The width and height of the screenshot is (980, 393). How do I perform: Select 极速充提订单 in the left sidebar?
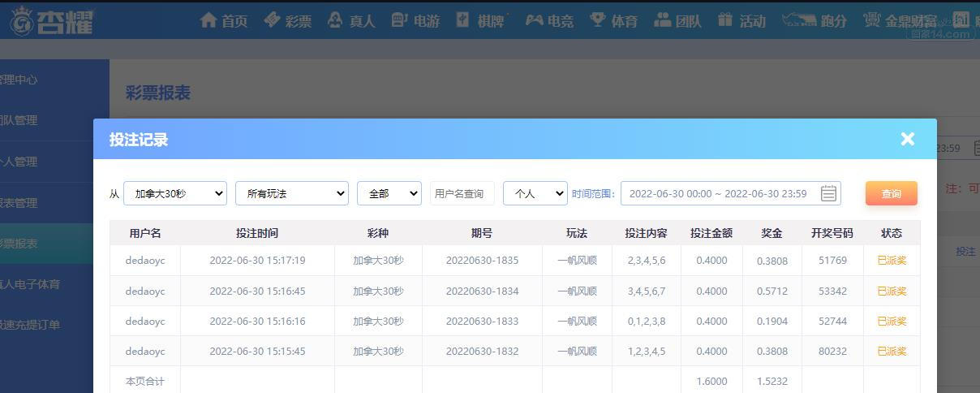pyautogui.click(x=30, y=325)
